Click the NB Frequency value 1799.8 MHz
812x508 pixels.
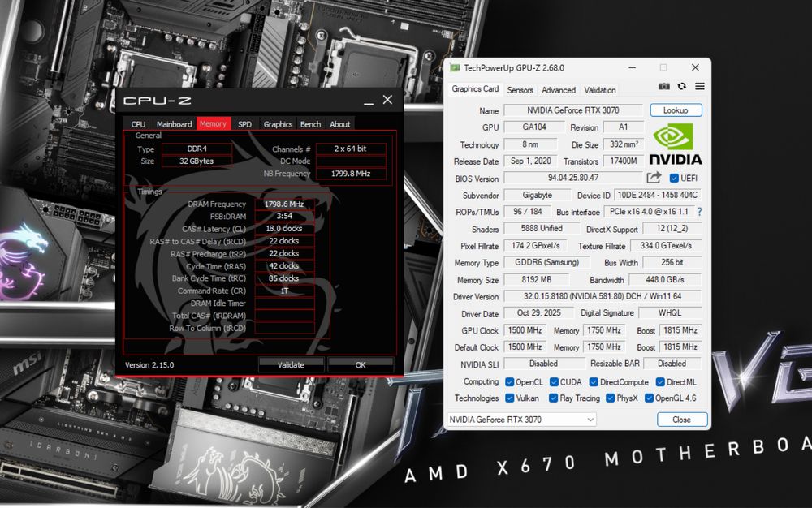(x=351, y=174)
